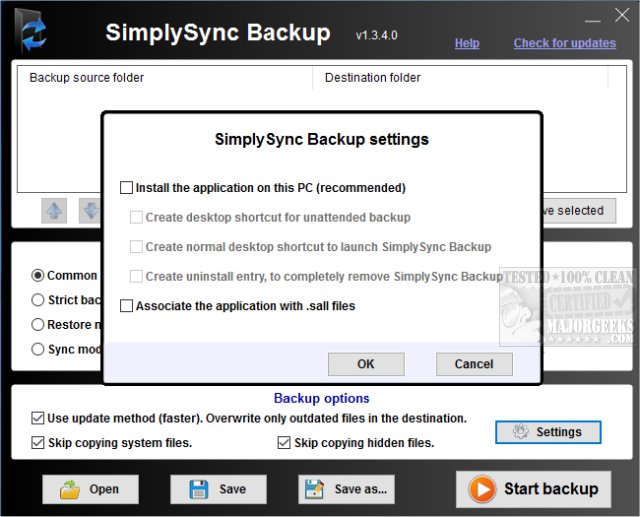Open the Help link
Viewport: 640px width, 517px height.
coord(467,43)
